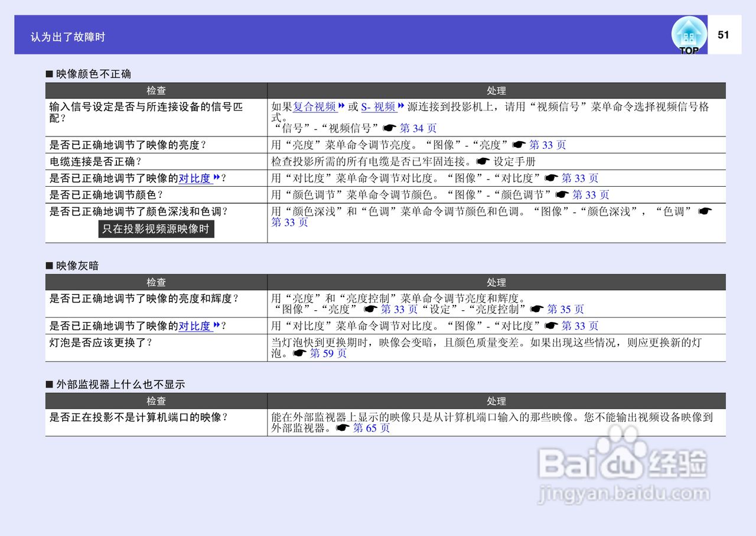756x536 pixels.
Task: Click the 映像颜色不正确 section heading
Action: [x=89, y=74]
